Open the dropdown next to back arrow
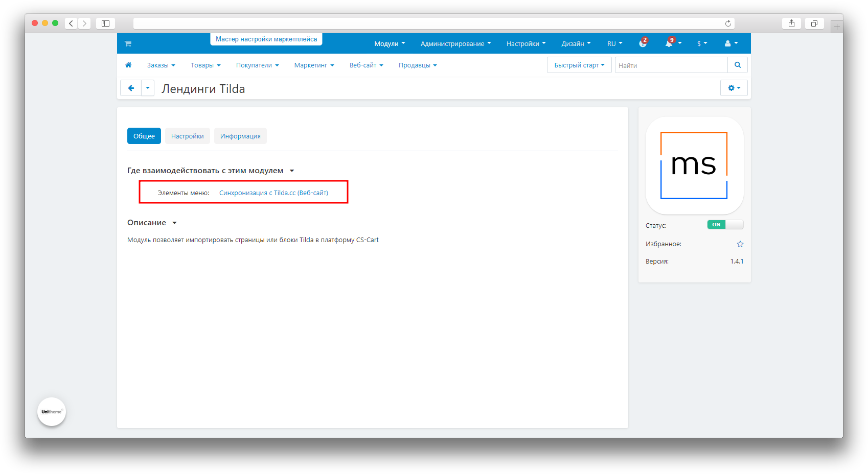This screenshot has height=474, width=868. [x=148, y=88]
